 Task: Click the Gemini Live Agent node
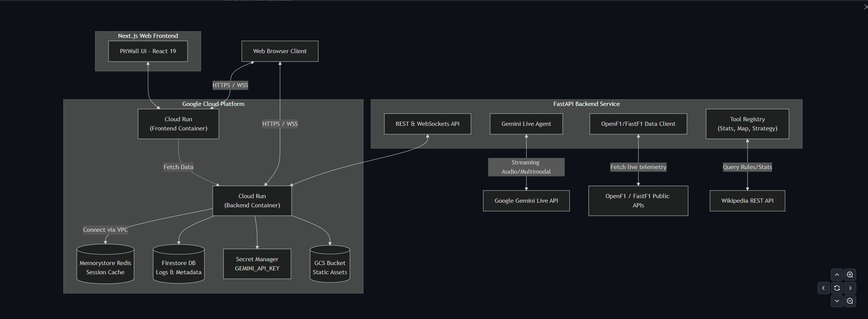click(526, 124)
